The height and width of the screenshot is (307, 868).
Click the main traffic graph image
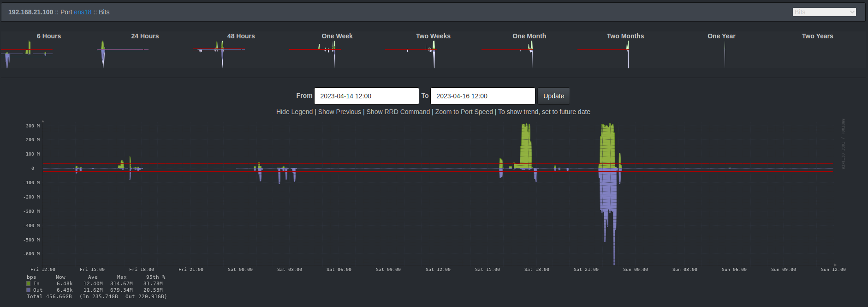click(434, 194)
